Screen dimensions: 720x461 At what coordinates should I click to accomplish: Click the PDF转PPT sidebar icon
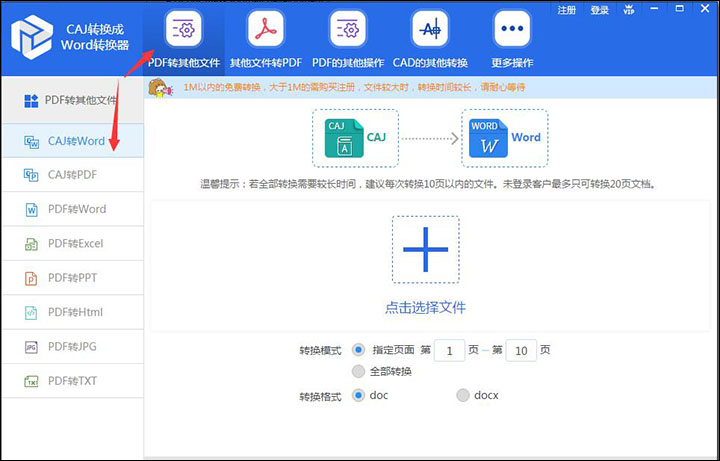31,278
